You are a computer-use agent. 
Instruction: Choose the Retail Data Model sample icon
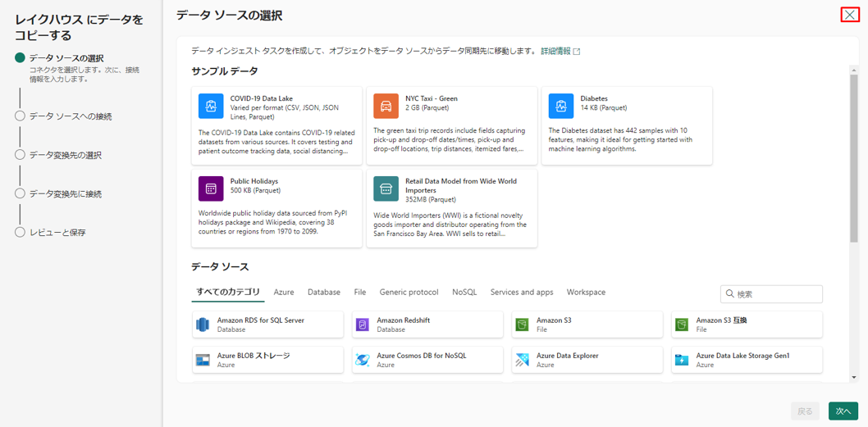point(386,189)
